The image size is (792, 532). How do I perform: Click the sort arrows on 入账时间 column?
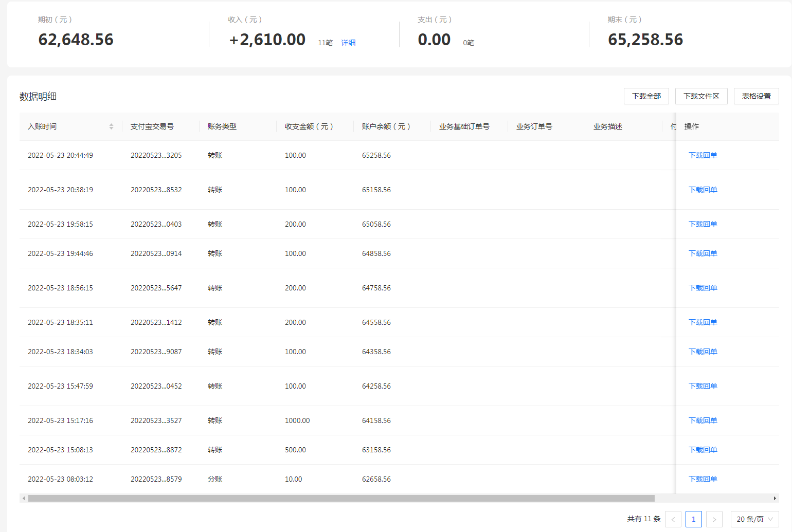pyautogui.click(x=111, y=126)
